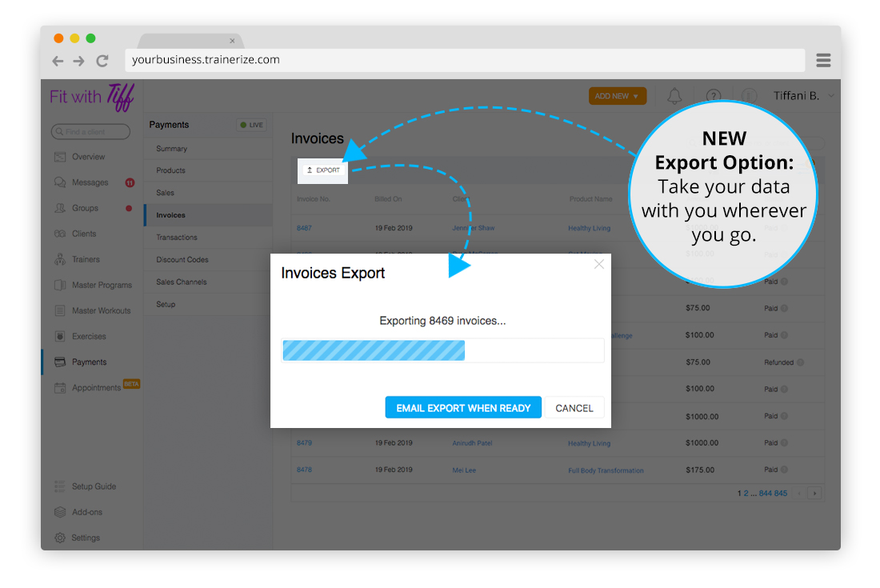Click the Find a client search field

point(90,132)
